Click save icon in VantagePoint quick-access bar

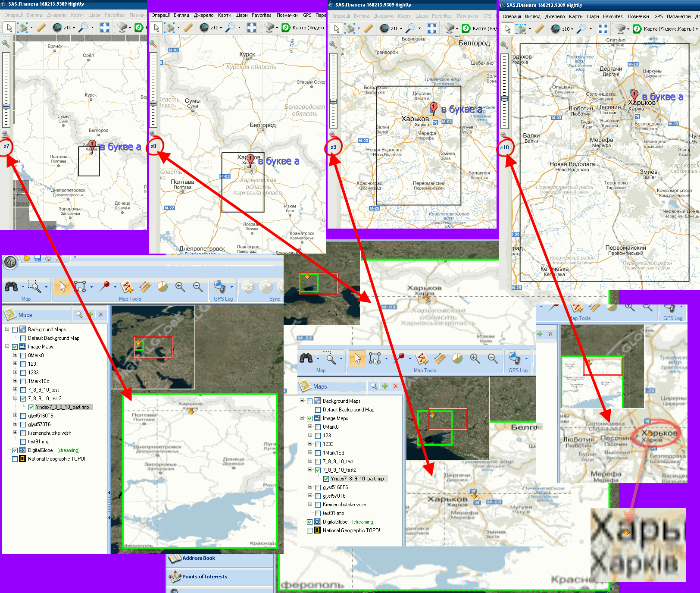tap(37, 258)
